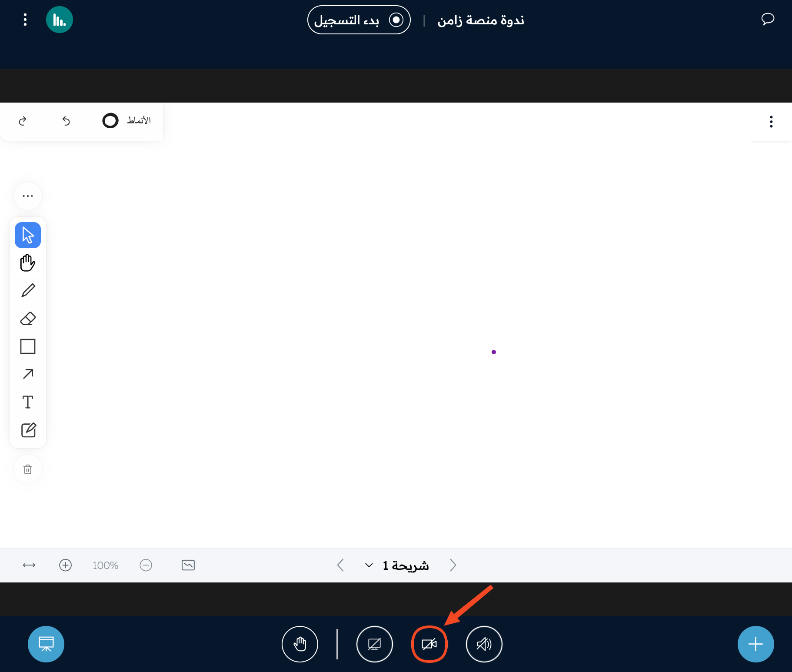
Task: Choose the Hand pan tool
Action: click(28, 263)
